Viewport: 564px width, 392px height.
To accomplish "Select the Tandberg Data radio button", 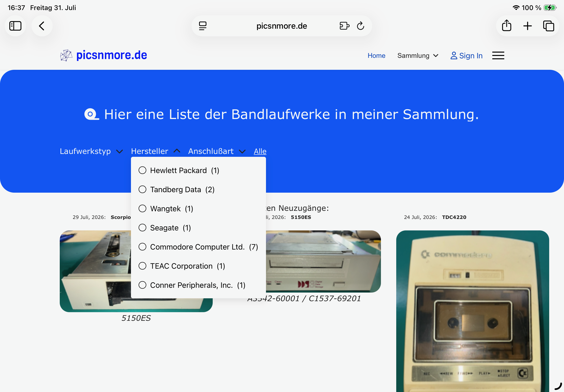I will (x=142, y=189).
